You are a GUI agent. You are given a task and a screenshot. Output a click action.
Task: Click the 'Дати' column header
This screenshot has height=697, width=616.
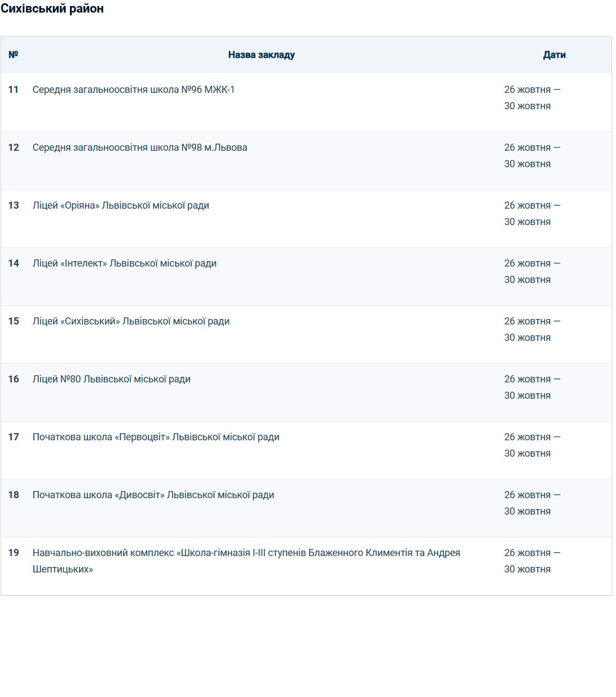coord(554,55)
